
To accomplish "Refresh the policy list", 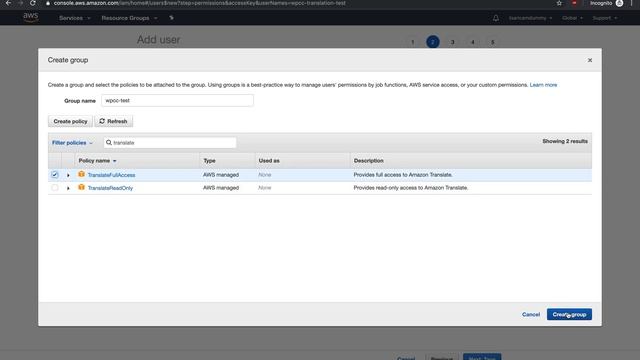I will (113, 121).
